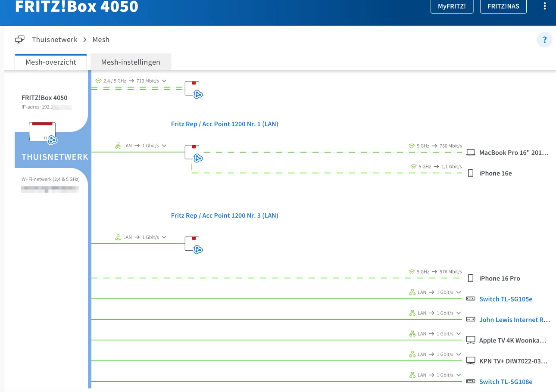The height and width of the screenshot is (392, 556).
Task: Click the iPhone 16e device name
Action: [496, 173]
